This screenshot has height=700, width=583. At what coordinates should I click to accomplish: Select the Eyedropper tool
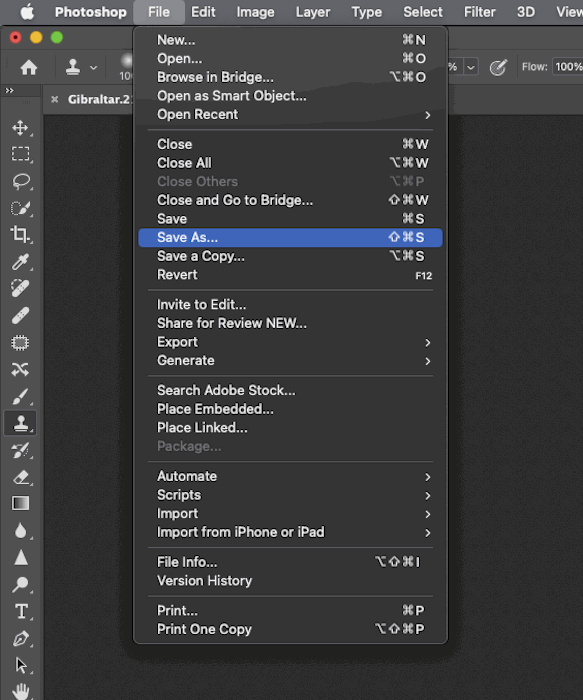(20, 262)
